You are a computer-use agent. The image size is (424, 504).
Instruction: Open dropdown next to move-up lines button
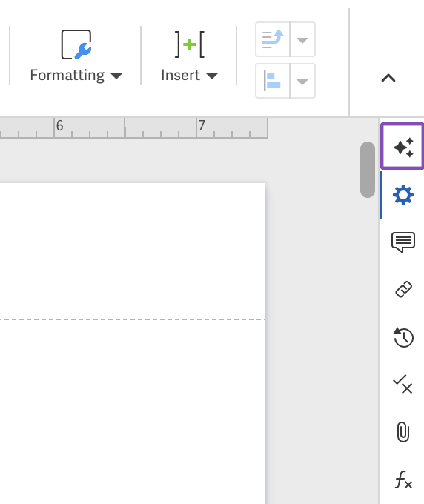302,39
